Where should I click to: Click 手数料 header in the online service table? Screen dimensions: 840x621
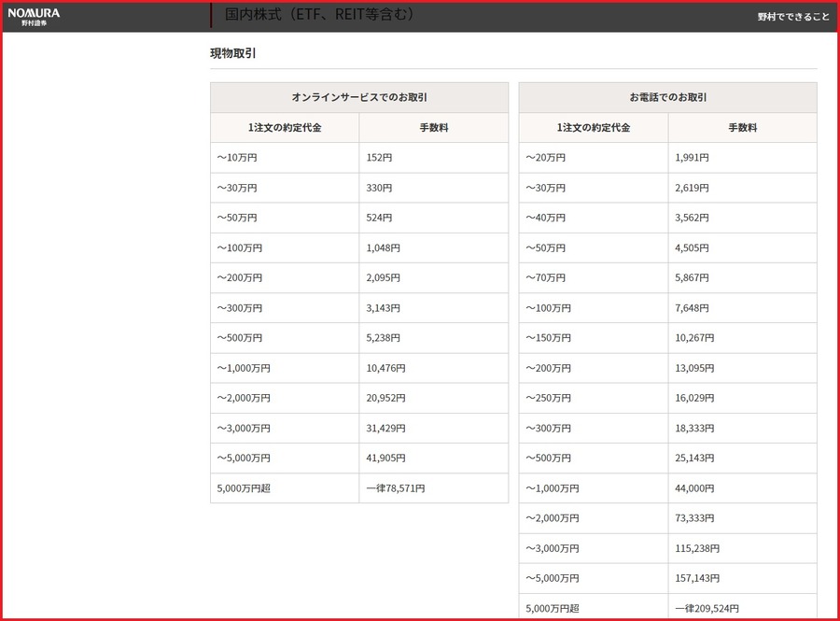434,128
